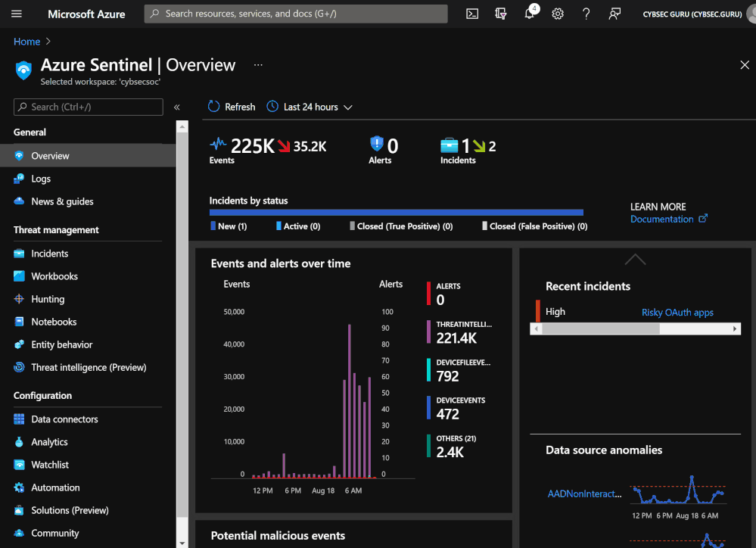Select the Overview menu item
Screen dimensions: 756x548
pos(88,156)
